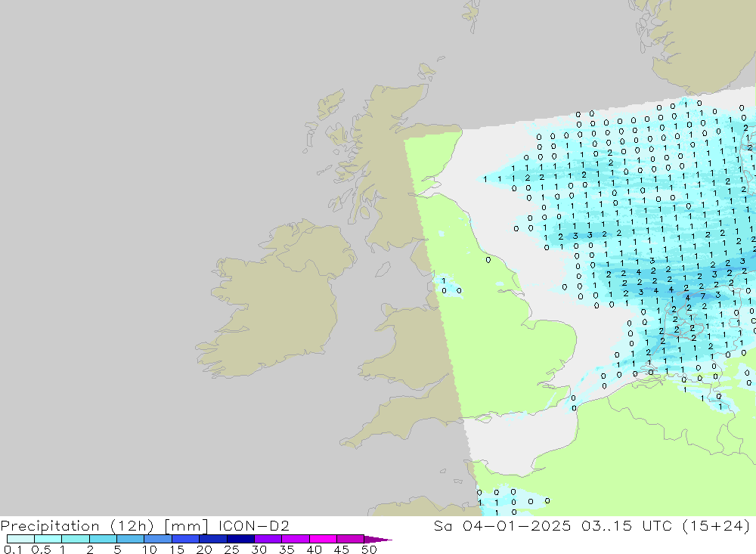
Task: Select the 45–50 mm legend color swatch
Action: point(350,539)
